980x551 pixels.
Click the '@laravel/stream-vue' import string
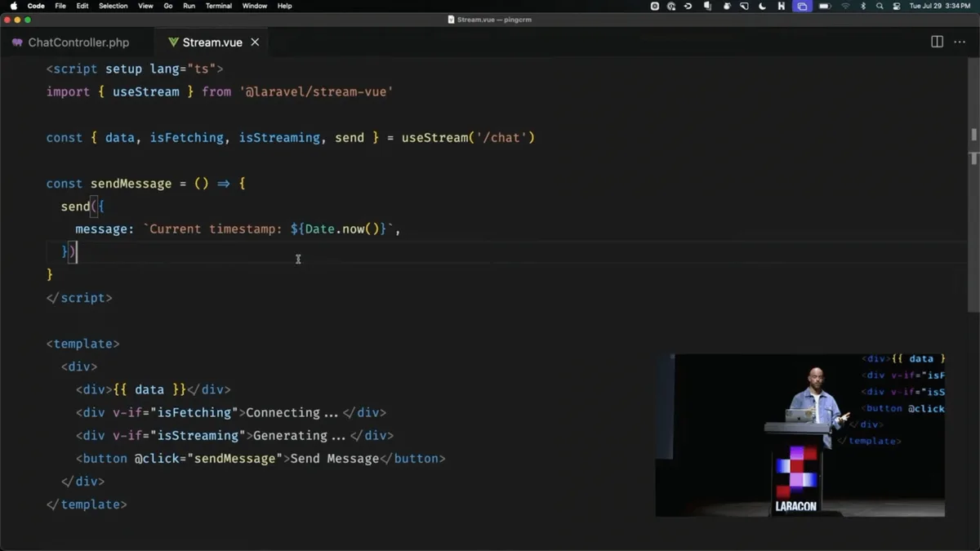coord(316,91)
